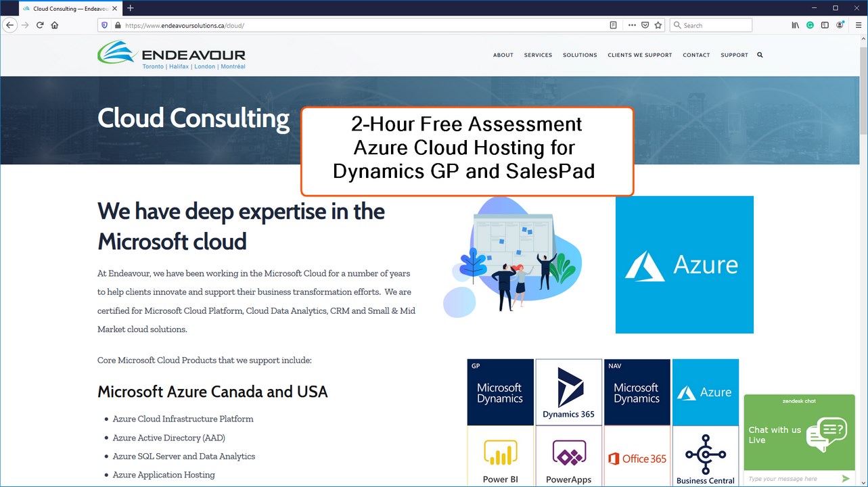Image resolution: width=868 pixels, height=487 pixels.
Task: Select the Business Central tile
Action: (x=706, y=457)
